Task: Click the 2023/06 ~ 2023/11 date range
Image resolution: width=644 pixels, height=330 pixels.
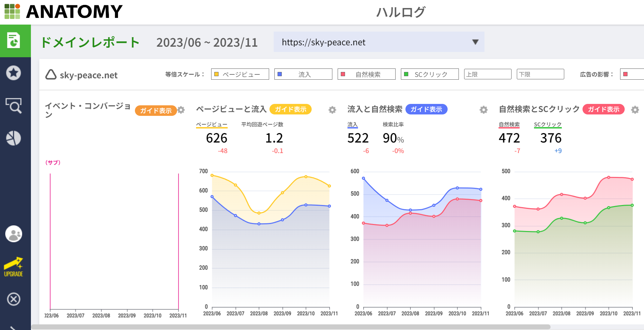Action: (x=207, y=42)
